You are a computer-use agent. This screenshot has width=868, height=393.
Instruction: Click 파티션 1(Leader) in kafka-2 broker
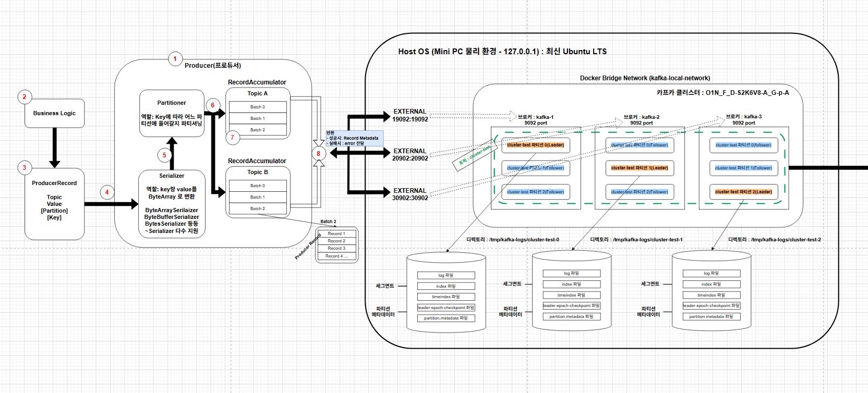640,168
